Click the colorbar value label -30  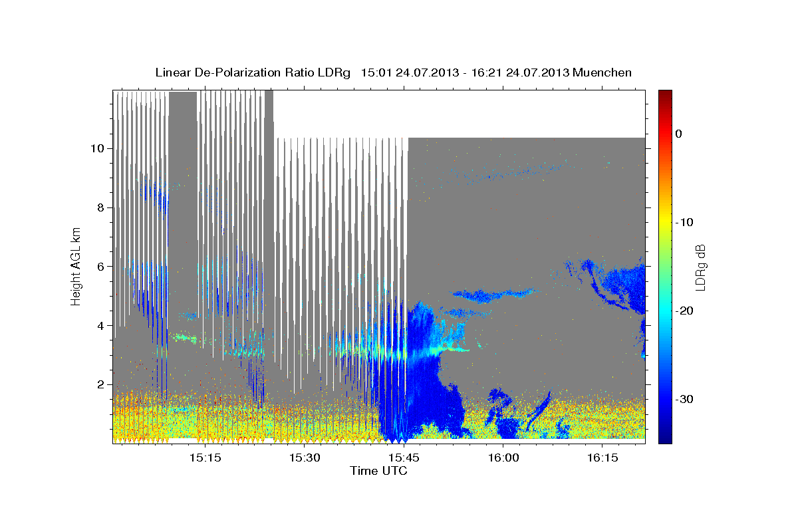coord(685,399)
